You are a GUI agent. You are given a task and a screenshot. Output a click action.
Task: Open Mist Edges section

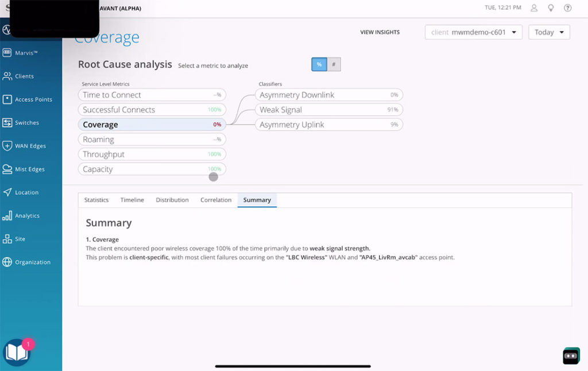coord(23,169)
